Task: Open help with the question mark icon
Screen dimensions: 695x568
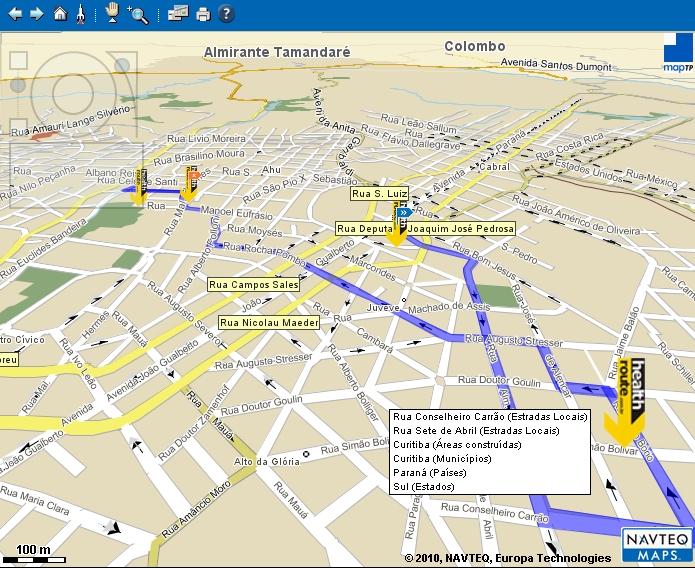Action: click(x=226, y=14)
